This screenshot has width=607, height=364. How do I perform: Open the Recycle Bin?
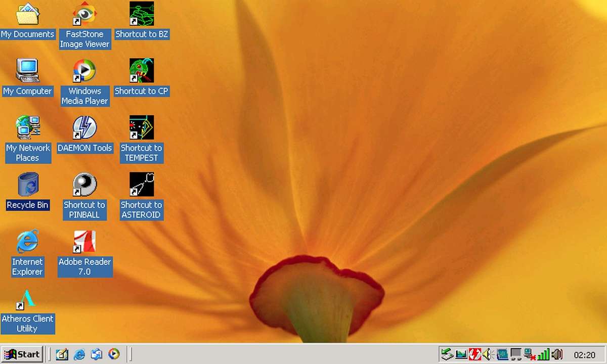coord(27,186)
